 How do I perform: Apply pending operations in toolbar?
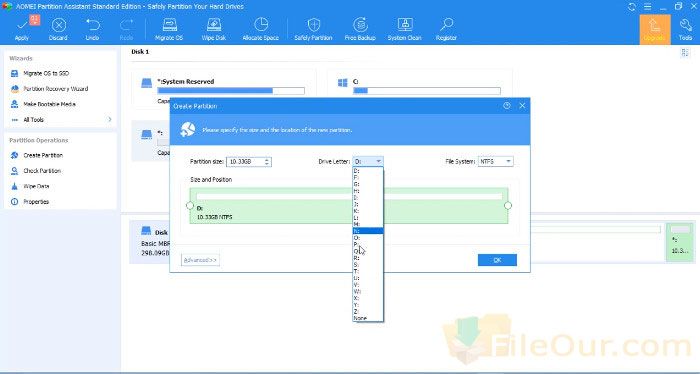[x=22, y=29]
